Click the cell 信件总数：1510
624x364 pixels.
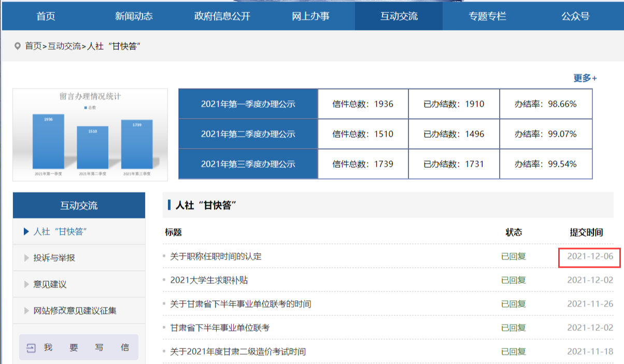(363, 134)
